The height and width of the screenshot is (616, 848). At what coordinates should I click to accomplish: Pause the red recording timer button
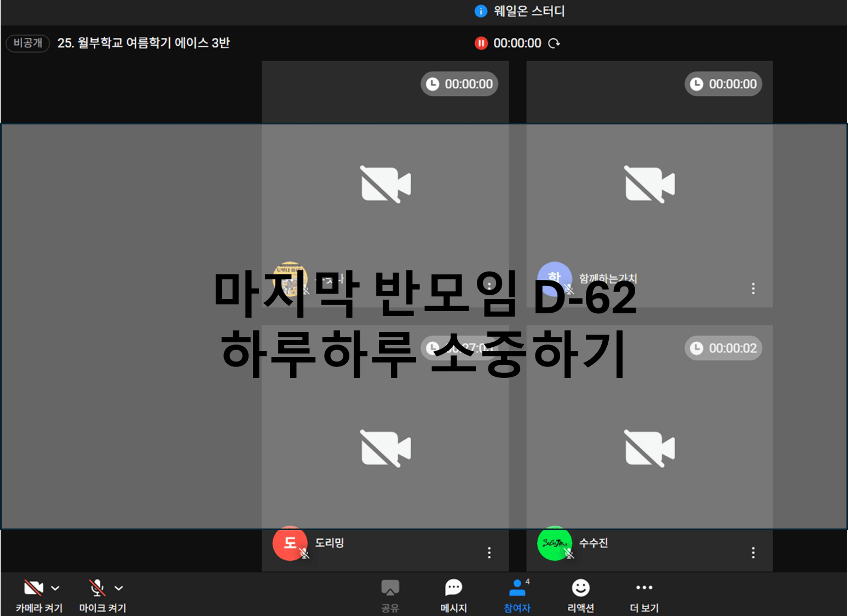(481, 43)
